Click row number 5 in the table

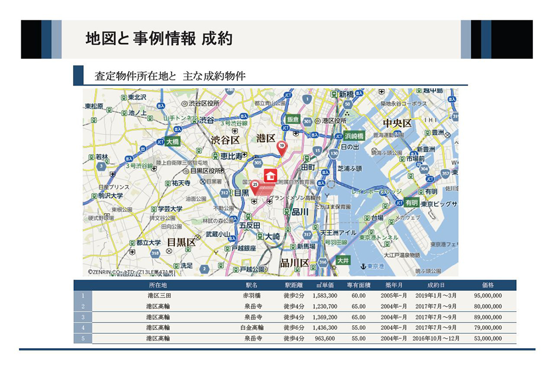(x=83, y=339)
